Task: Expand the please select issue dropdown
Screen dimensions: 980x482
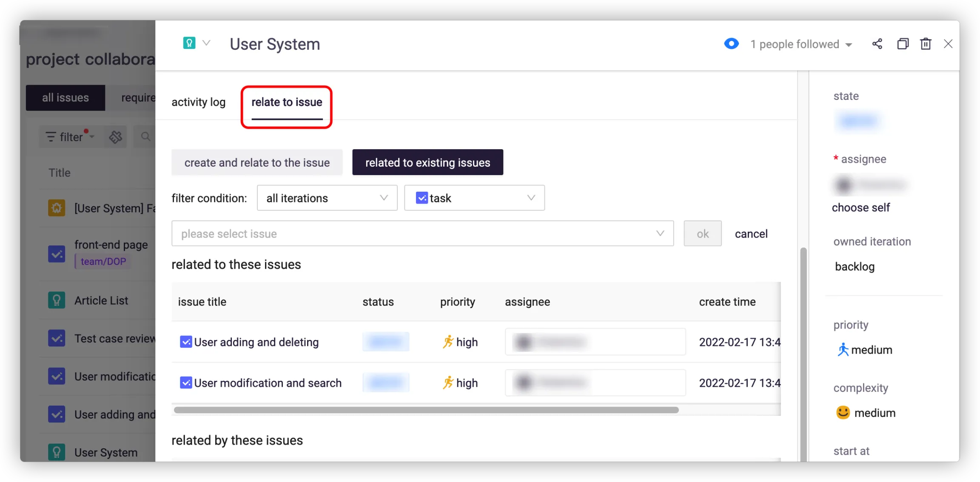Action: pos(422,233)
